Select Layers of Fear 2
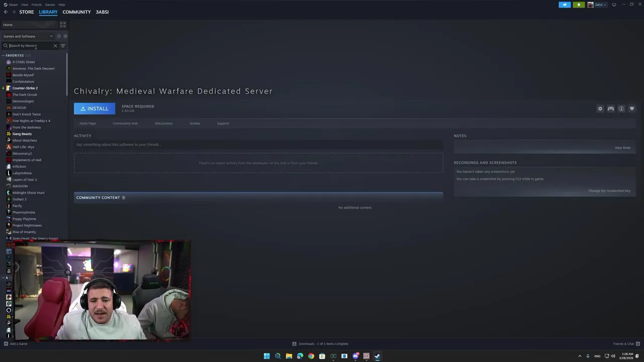Image resolution: width=644 pixels, height=362 pixels. click(24, 179)
